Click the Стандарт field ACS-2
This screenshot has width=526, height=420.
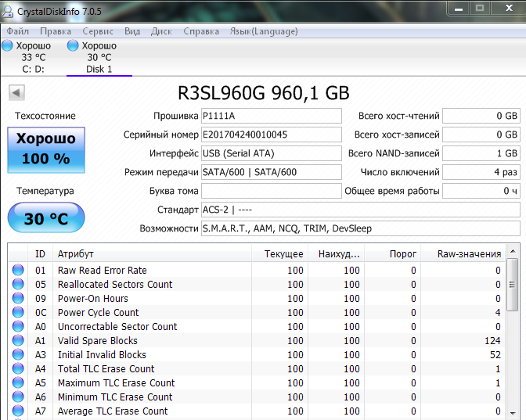pos(361,210)
